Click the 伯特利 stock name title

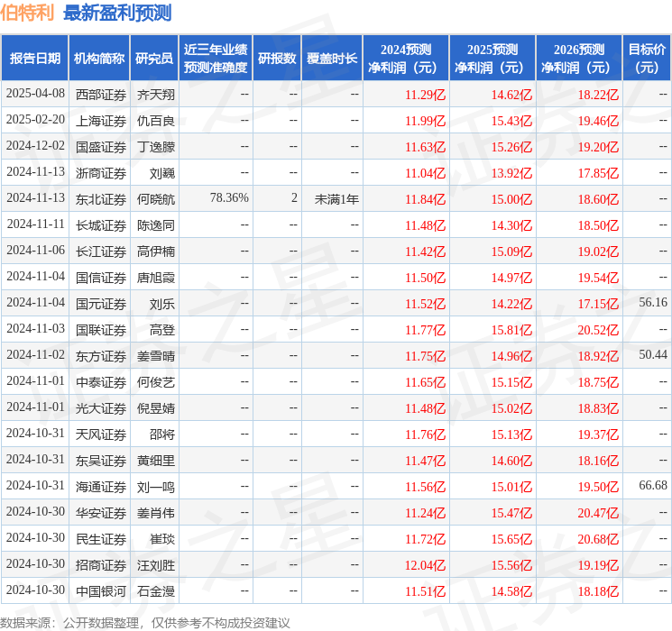(27, 13)
